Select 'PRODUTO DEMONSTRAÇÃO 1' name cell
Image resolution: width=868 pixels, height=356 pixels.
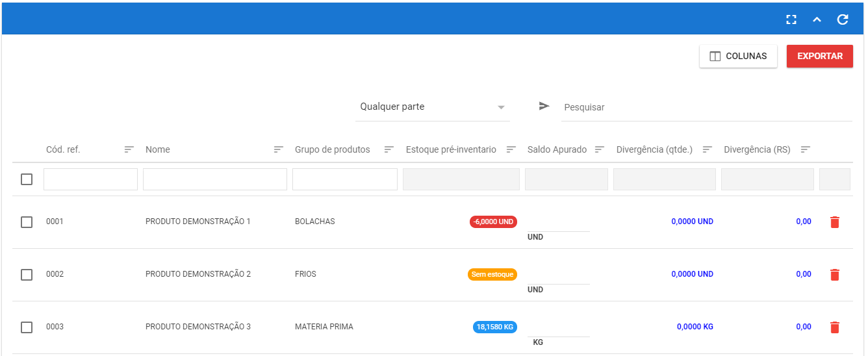(x=198, y=222)
